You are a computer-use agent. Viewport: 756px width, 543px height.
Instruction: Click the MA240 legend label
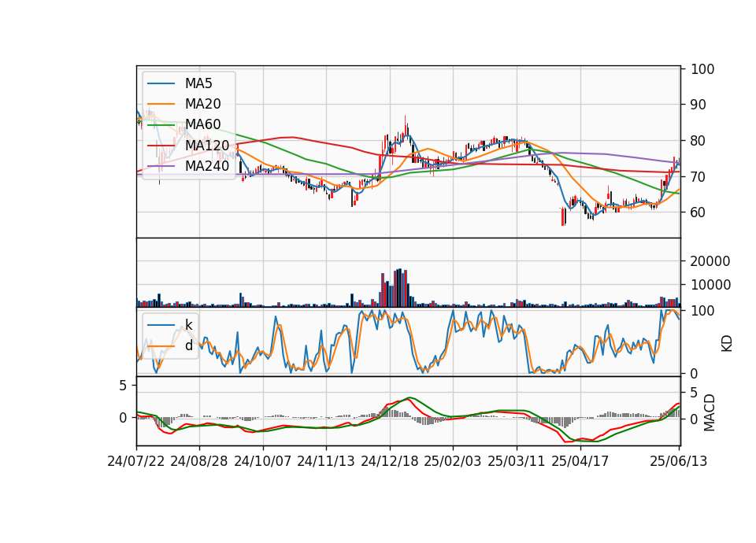click(x=207, y=166)
